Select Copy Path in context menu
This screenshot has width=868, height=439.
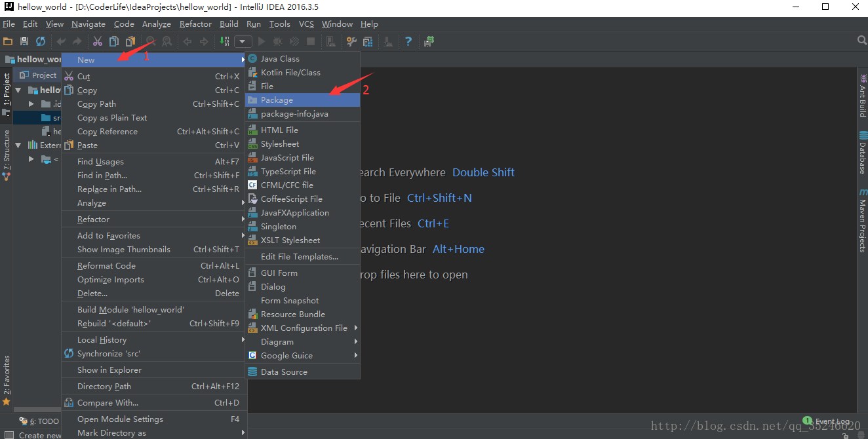pos(155,104)
